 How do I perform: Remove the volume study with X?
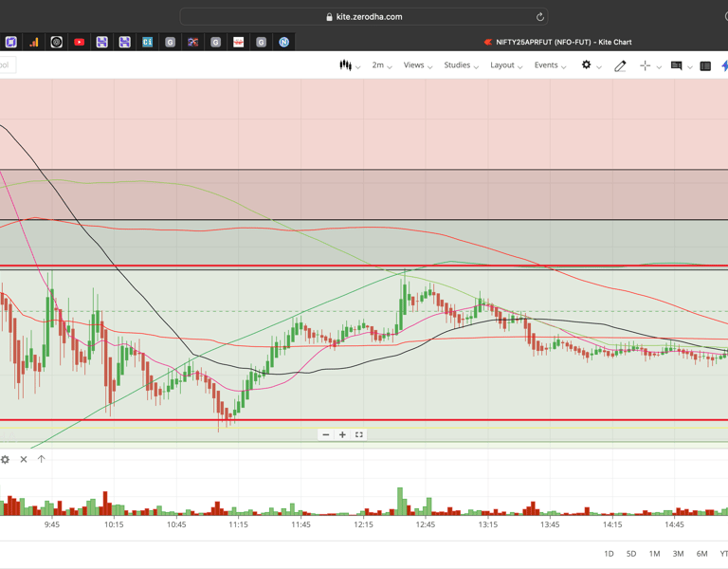click(24, 459)
